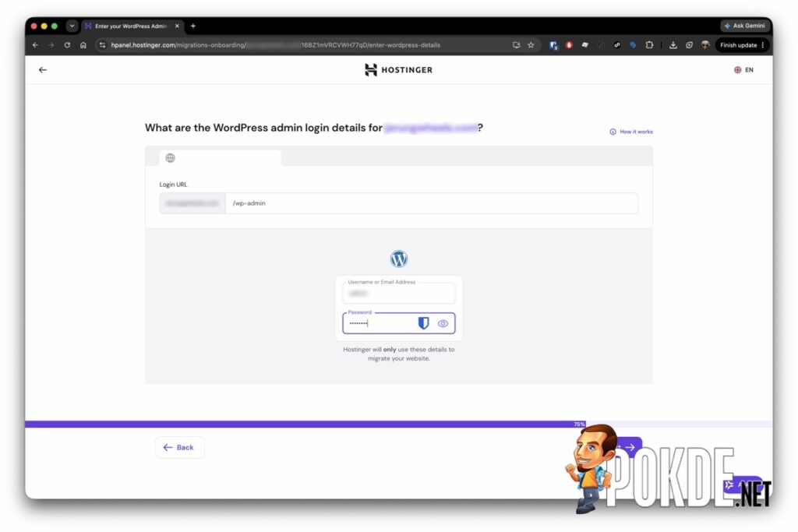Open the How it works link
Screen dimensions: 798x532
coord(631,132)
